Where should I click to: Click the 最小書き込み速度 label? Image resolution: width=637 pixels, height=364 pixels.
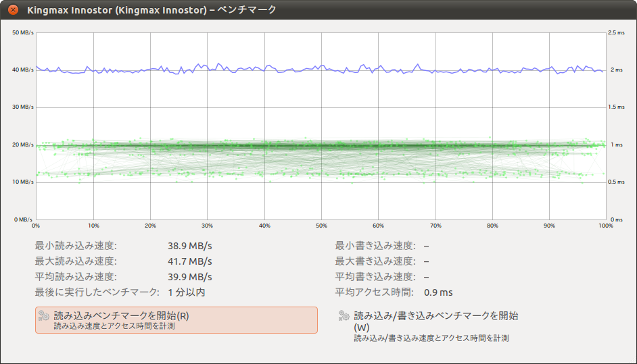(375, 246)
